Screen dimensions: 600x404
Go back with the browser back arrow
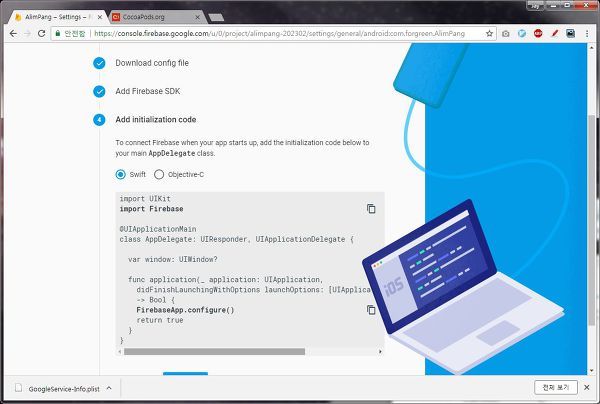(x=13, y=34)
